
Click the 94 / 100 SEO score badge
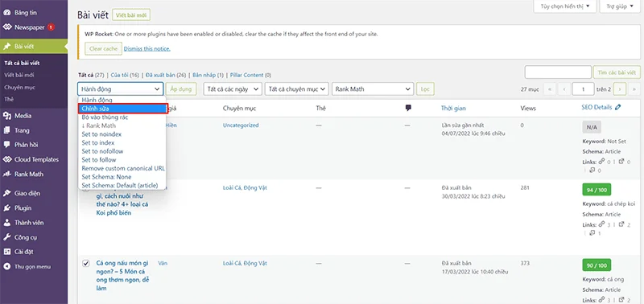pyautogui.click(x=597, y=190)
